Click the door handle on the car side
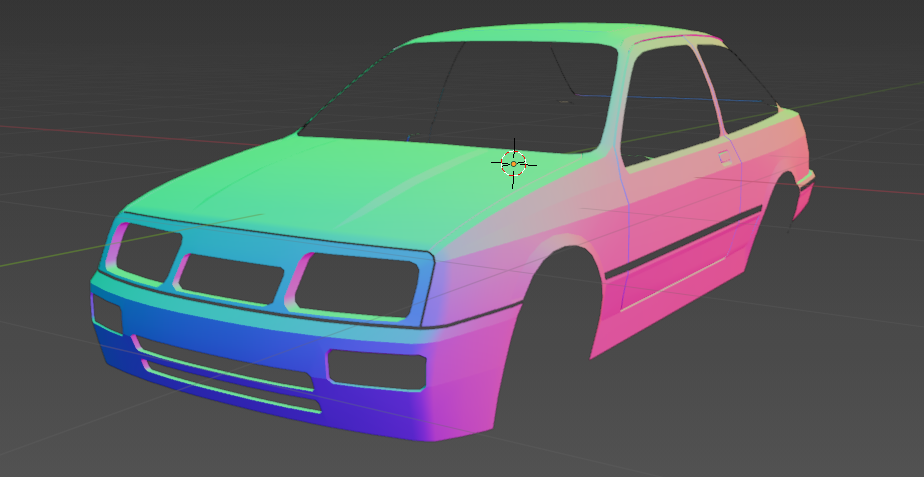The width and height of the screenshot is (924, 477). [724, 156]
